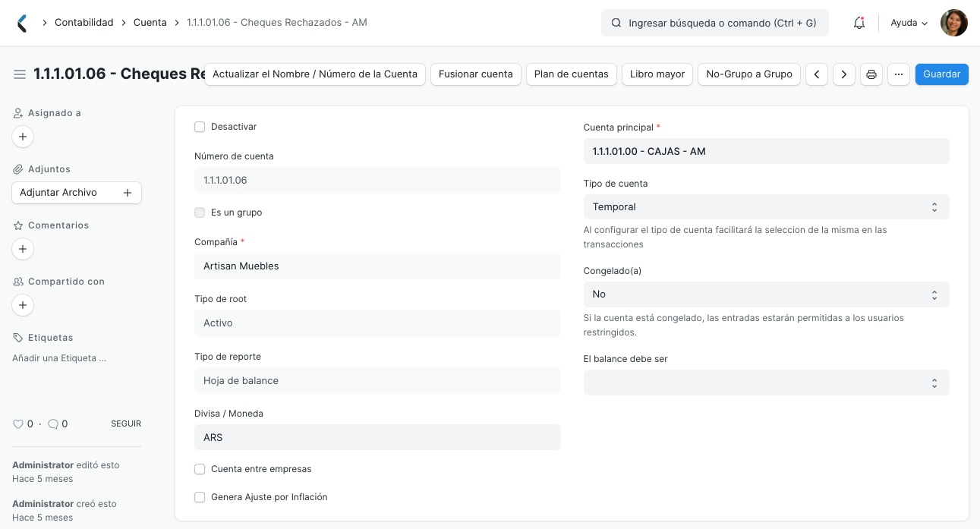The image size is (980, 529).
Task: Open El balance debe ser dropdown
Action: coord(766,383)
